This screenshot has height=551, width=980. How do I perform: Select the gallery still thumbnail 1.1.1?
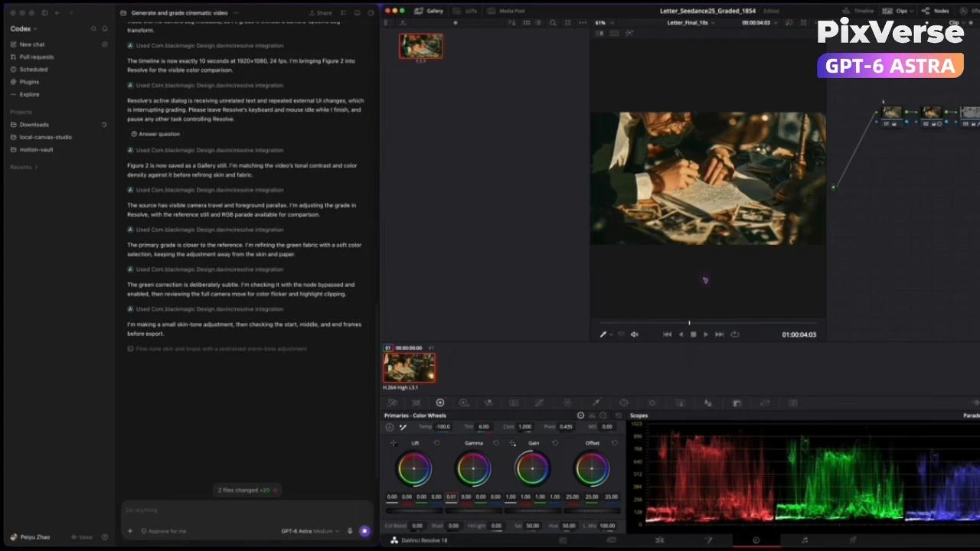(420, 47)
